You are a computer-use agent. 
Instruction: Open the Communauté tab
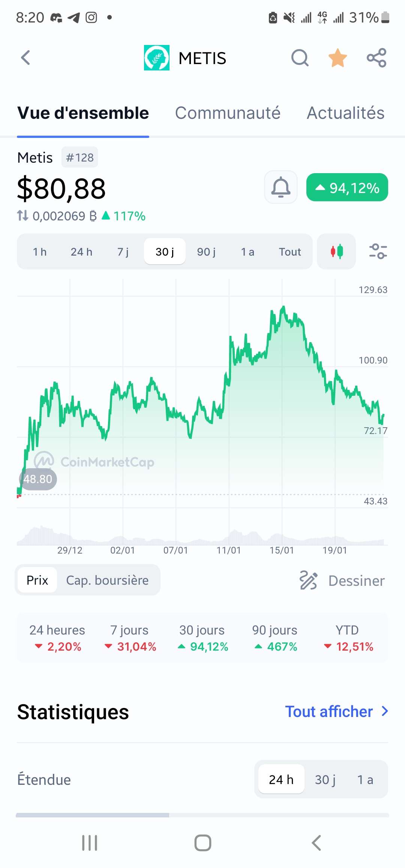click(x=228, y=113)
